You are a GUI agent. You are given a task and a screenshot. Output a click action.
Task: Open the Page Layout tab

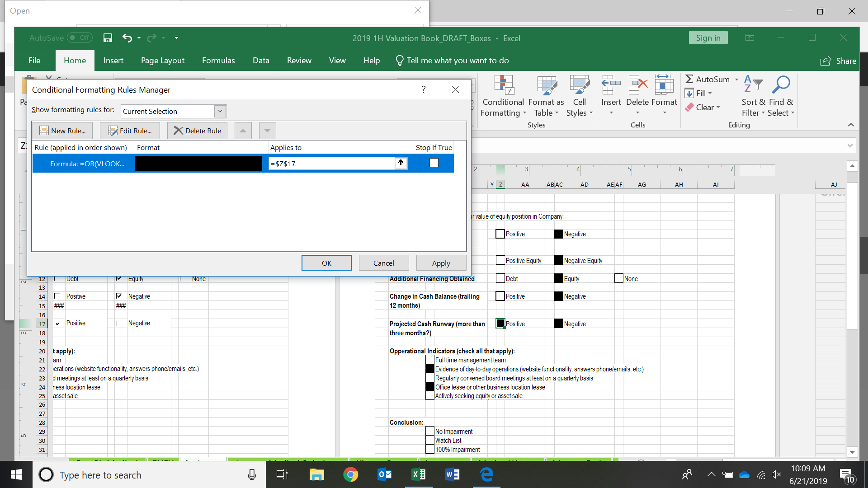point(162,61)
